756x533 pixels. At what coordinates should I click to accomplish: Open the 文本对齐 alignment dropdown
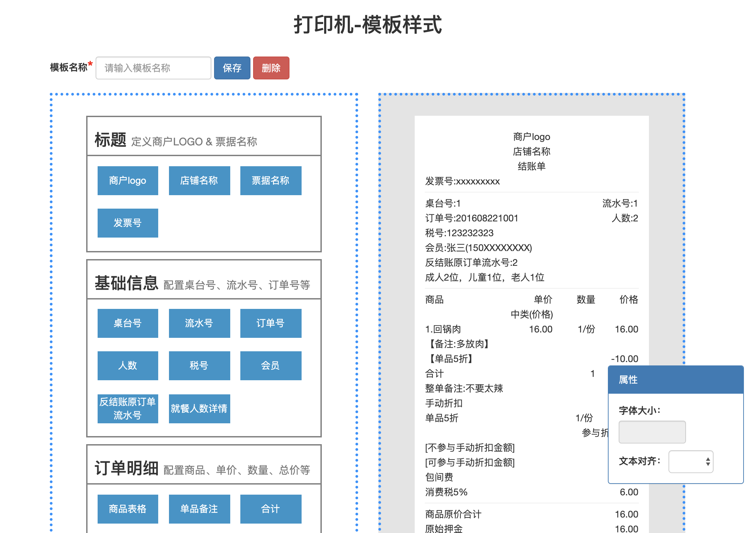pyautogui.click(x=690, y=461)
